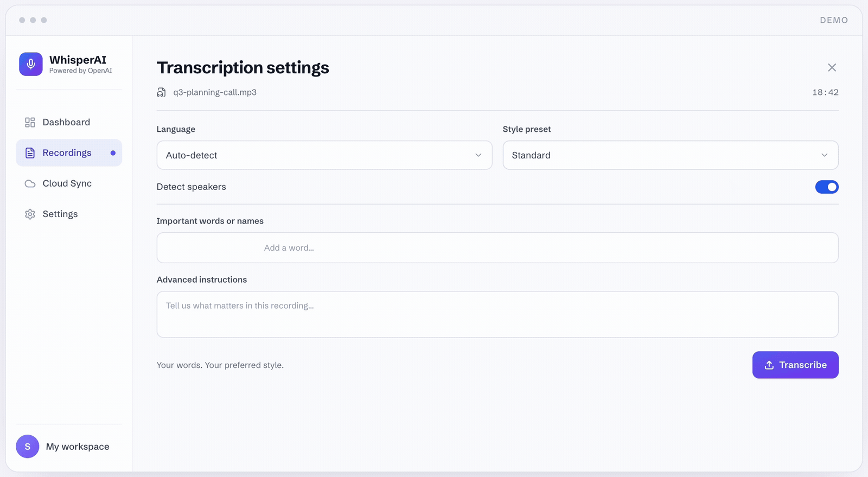Click the Settings gear icon
The height and width of the screenshot is (477, 868).
(30, 214)
